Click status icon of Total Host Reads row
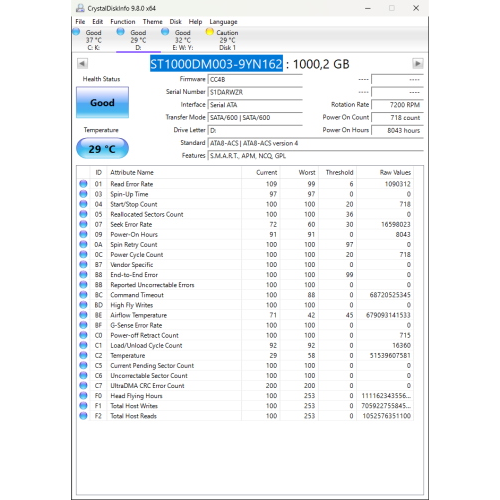The width and height of the screenshot is (500, 500). pos(83,416)
